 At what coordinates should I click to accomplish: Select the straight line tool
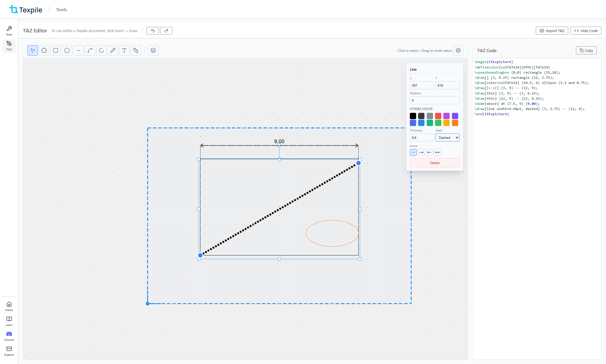[x=78, y=50]
